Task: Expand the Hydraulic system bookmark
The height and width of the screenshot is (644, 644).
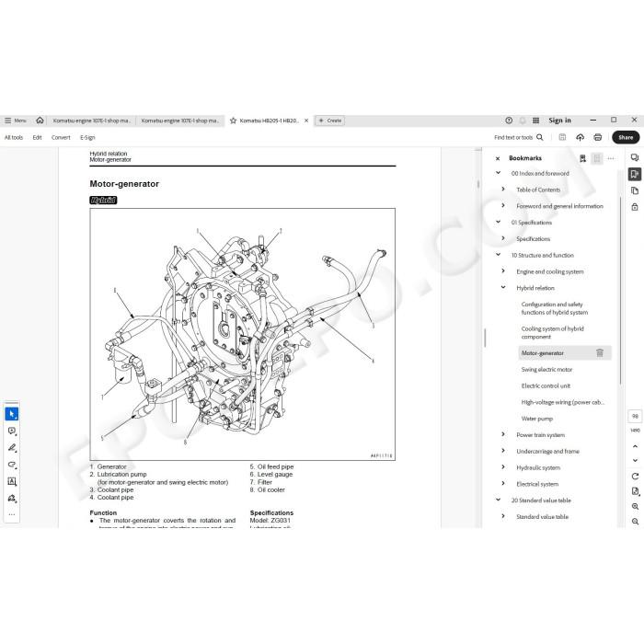Action: click(x=503, y=467)
